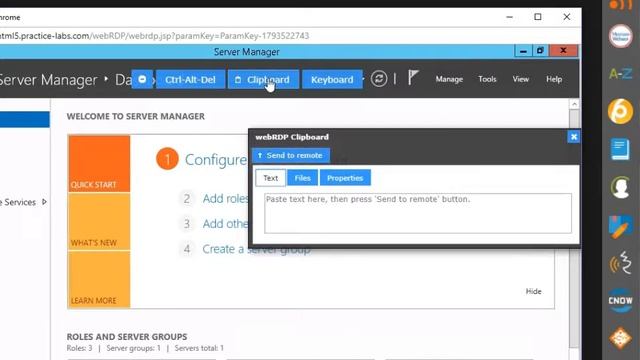The image size is (640, 360).
Task: Click the Ctrl-Alt-Del toolbar button
Action: (x=190, y=80)
